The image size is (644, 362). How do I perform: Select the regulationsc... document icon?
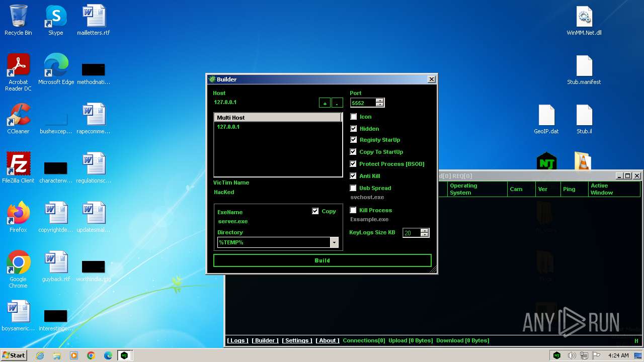tap(94, 168)
